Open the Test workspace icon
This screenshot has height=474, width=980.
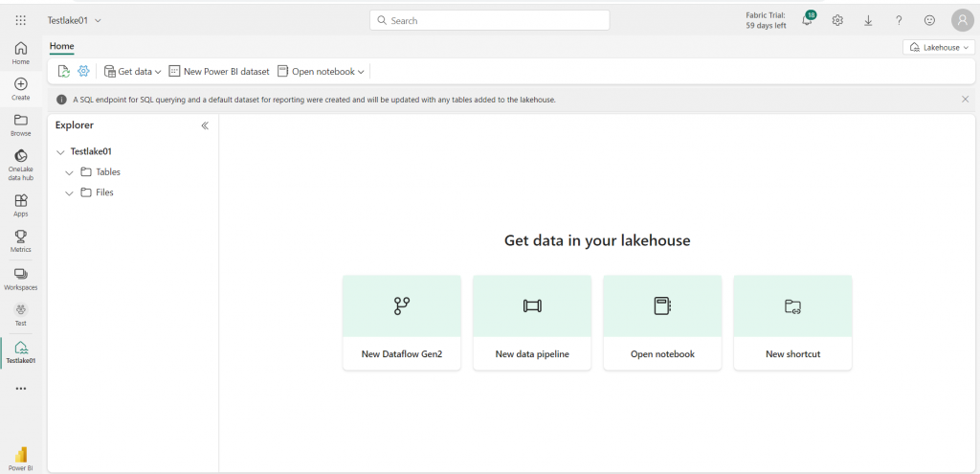pos(21,314)
